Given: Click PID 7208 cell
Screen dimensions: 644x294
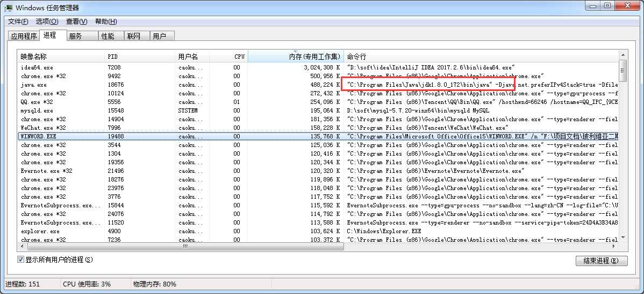Looking at the screenshot, I should 114,67.
